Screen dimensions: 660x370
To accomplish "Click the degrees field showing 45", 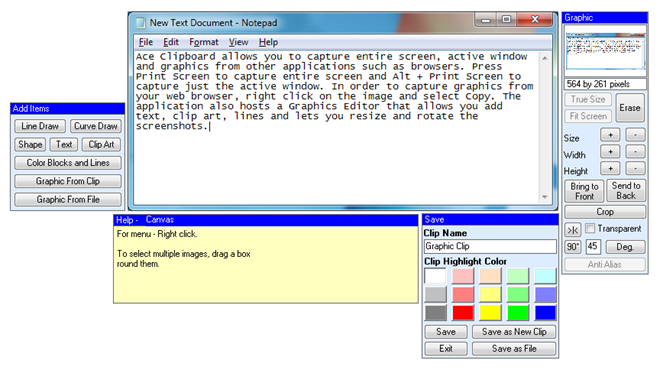I will [x=593, y=247].
